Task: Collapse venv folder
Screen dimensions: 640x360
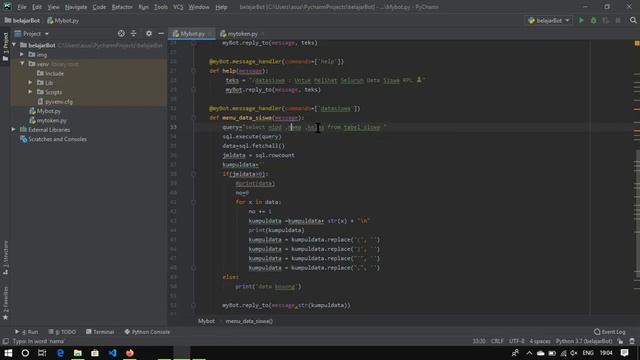Action: [22, 64]
